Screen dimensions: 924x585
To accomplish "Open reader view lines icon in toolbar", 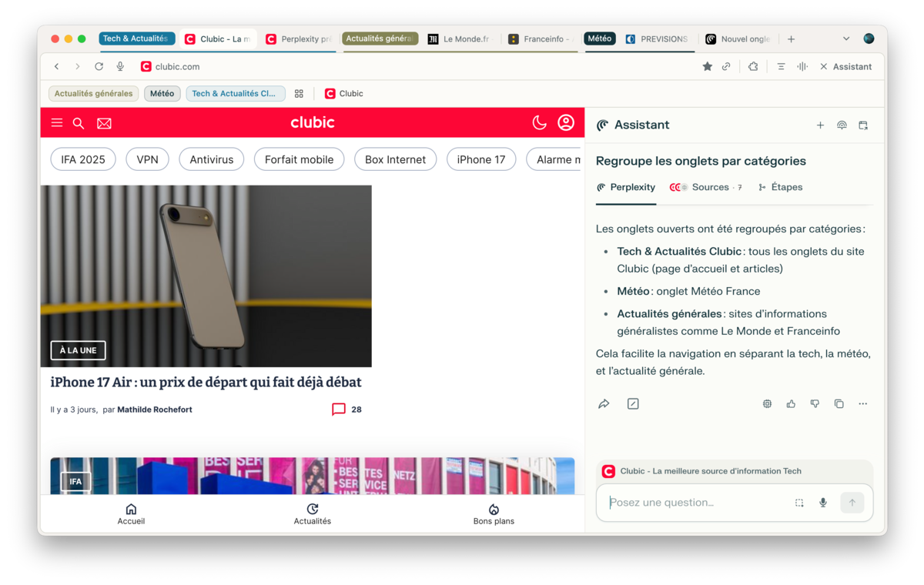I will coord(781,67).
